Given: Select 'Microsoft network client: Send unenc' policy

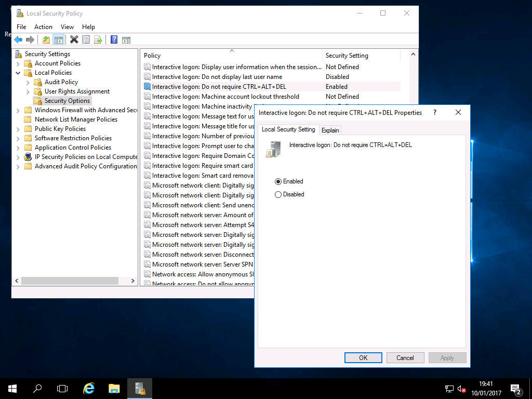Looking at the screenshot, I should [198, 205].
